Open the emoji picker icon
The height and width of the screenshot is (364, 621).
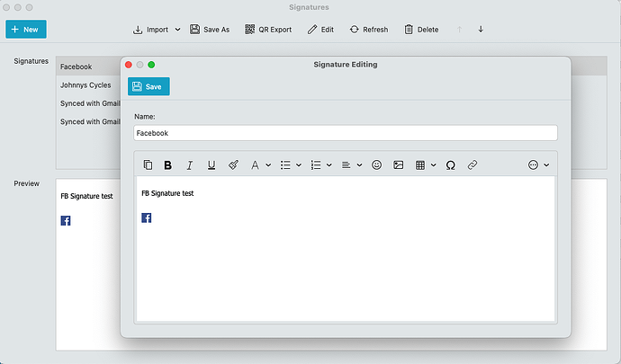tap(376, 165)
